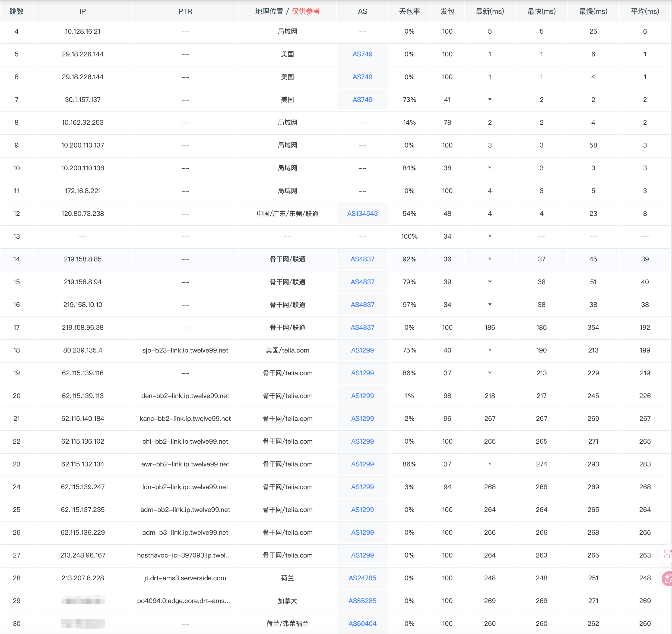
Task: Click the pink AI translate floating icon
Action: (x=667, y=578)
